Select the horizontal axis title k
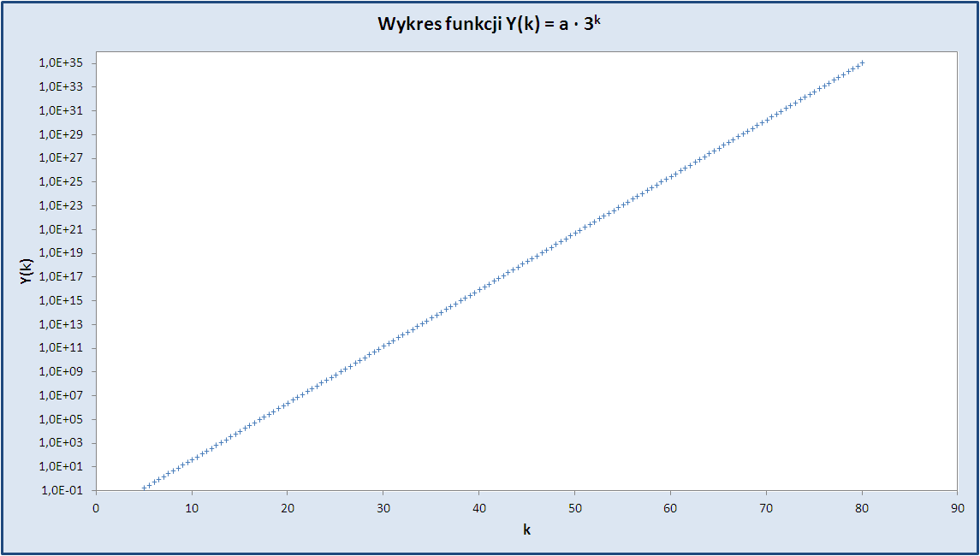This screenshot has width=980, height=556. pos(527,530)
